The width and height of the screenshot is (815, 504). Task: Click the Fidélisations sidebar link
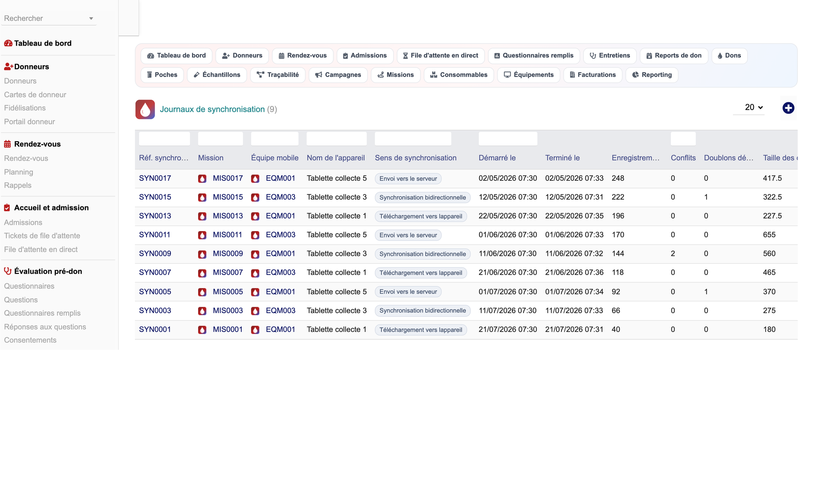[x=25, y=108]
